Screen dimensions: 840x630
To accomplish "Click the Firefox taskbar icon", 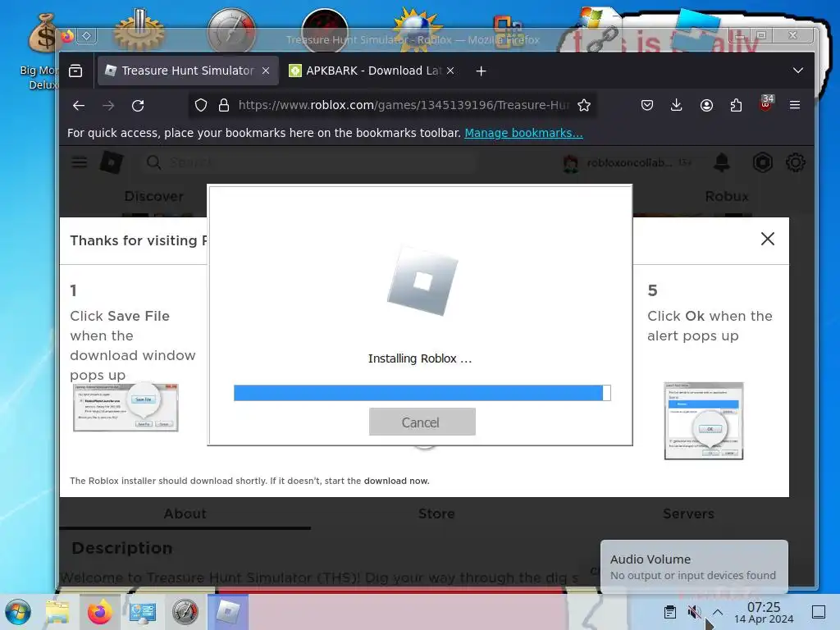I will [99, 612].
